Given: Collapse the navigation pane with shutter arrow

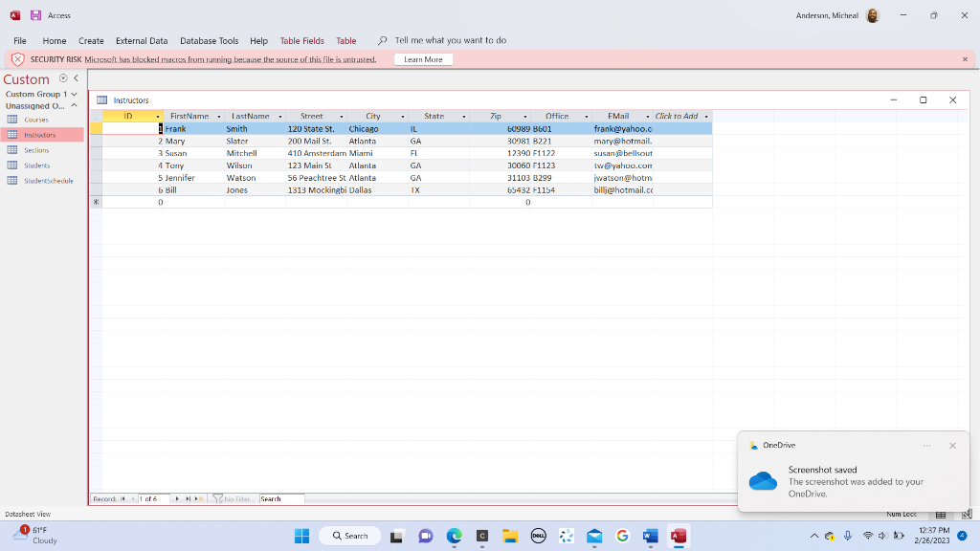Looking at the screenshot, I should pyautogui.click(x=76, y=78).
